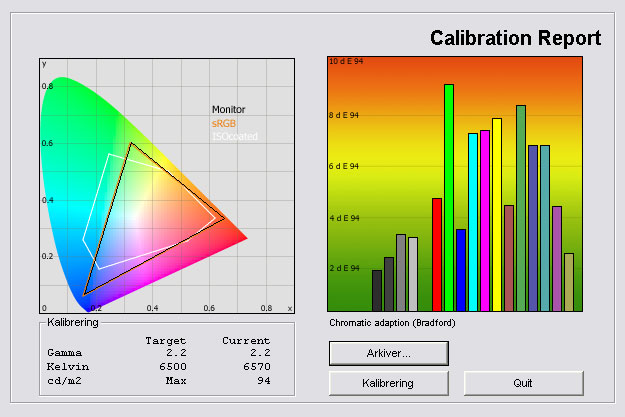Quit the calibration report
Viewport: 625px width, 417px height.
click(523, 383)
